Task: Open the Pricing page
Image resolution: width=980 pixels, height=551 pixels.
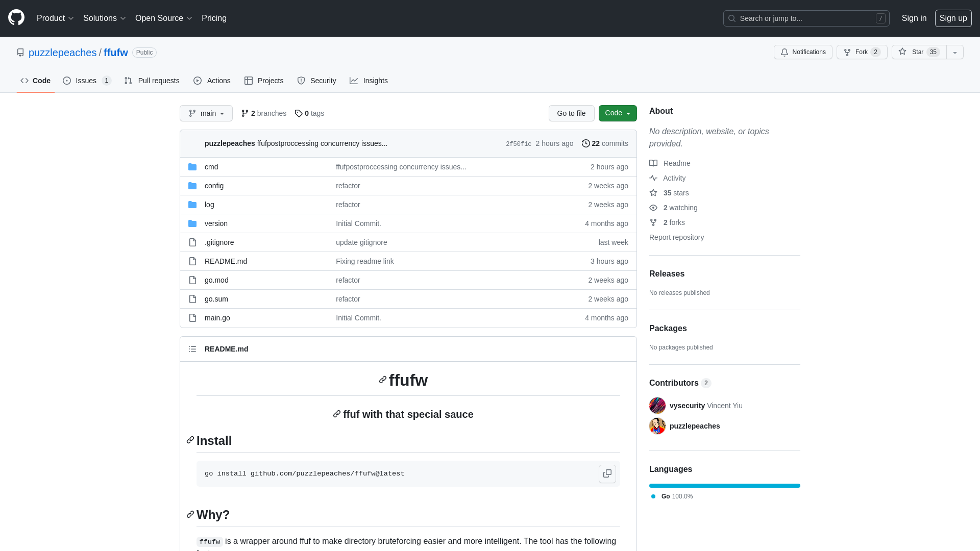Action: (214, 18)
